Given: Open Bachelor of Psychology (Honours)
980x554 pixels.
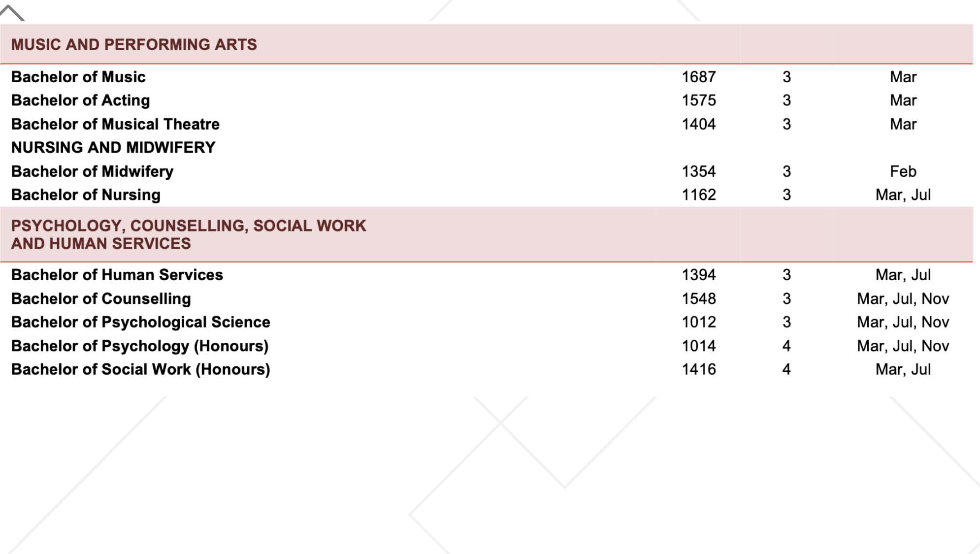Looking at the screenshot, I should [139, 346].
